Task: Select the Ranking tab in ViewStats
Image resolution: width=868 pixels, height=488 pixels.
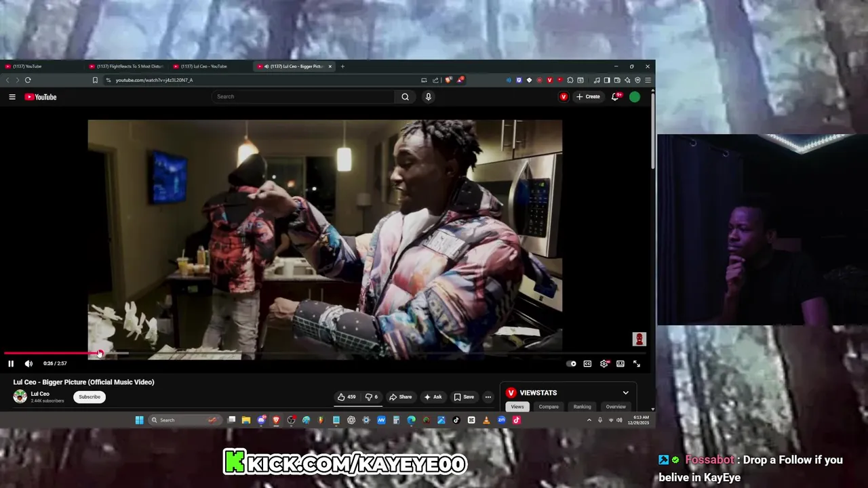Action: click(x=582, y=407)
